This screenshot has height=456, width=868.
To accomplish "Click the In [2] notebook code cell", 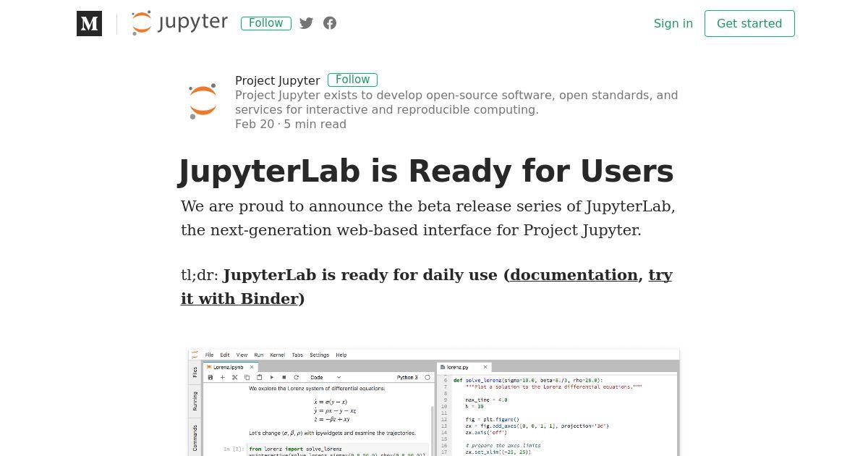I will [339, 450].
